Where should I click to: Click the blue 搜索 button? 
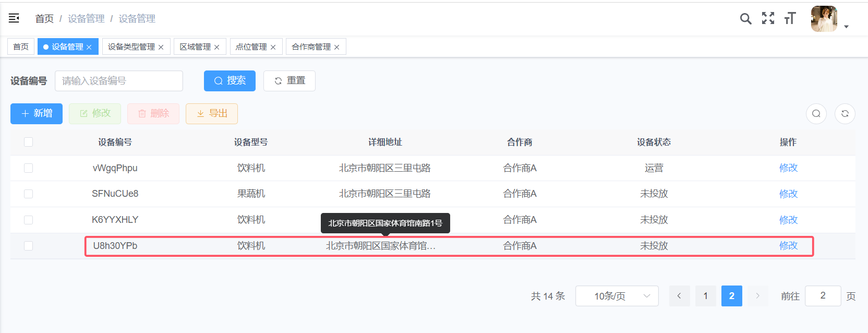[x=230, y=81]
